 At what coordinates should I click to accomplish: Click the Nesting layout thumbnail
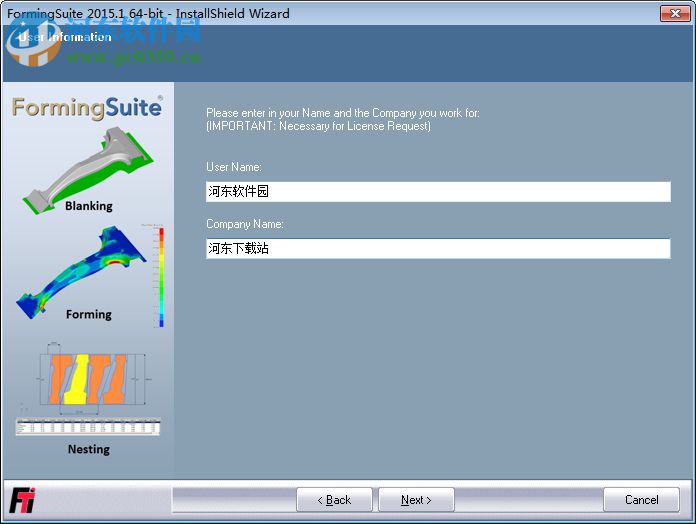click(x=92, y=378)
